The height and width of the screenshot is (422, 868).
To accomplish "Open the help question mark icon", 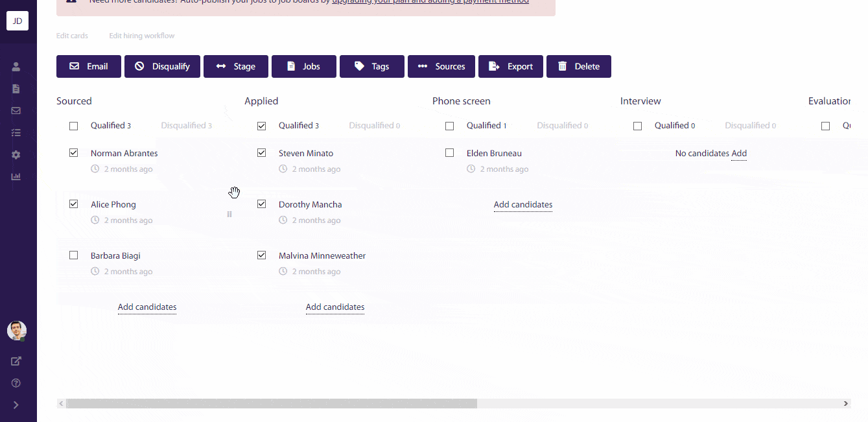I will 16,383.
